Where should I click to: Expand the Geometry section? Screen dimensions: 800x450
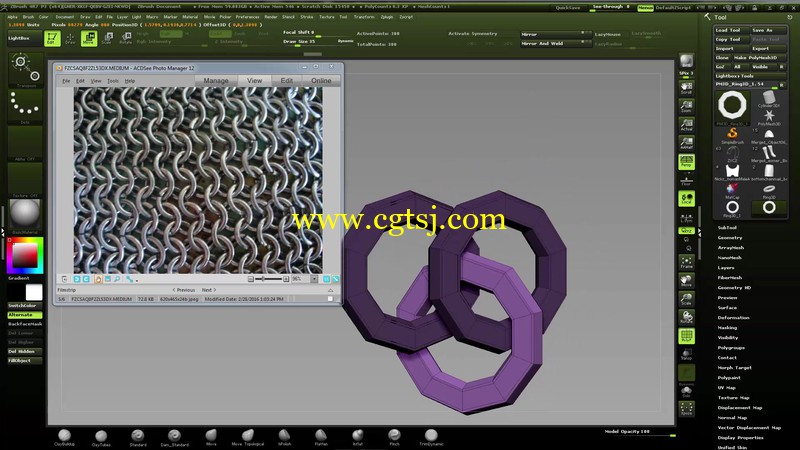(730, 238)
